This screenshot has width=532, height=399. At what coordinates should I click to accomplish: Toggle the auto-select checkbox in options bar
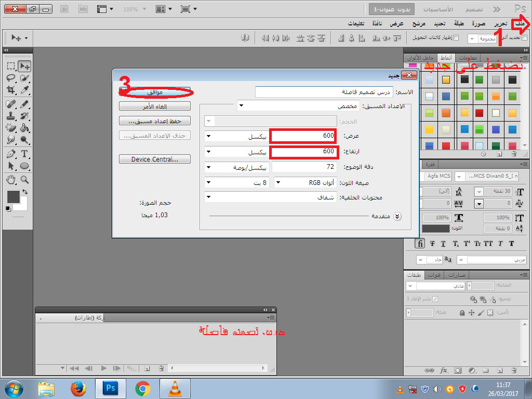524,38
